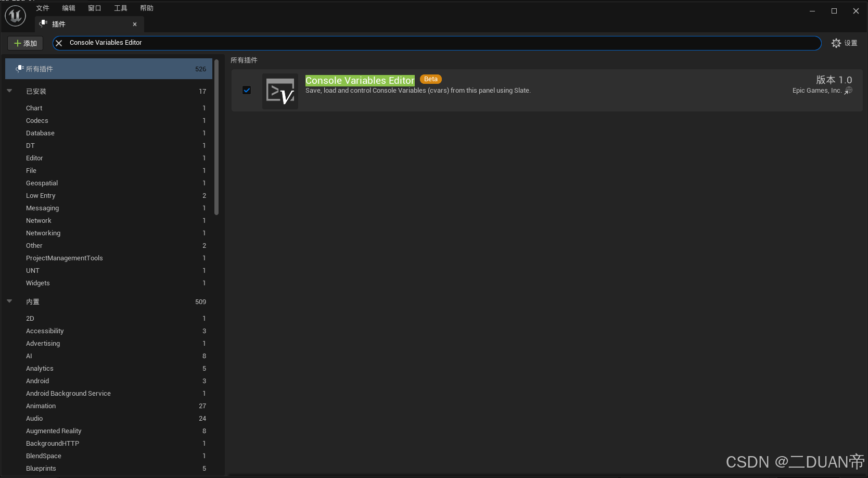Select the BlendSpace category
868x478 pixels.
point(109,456)
